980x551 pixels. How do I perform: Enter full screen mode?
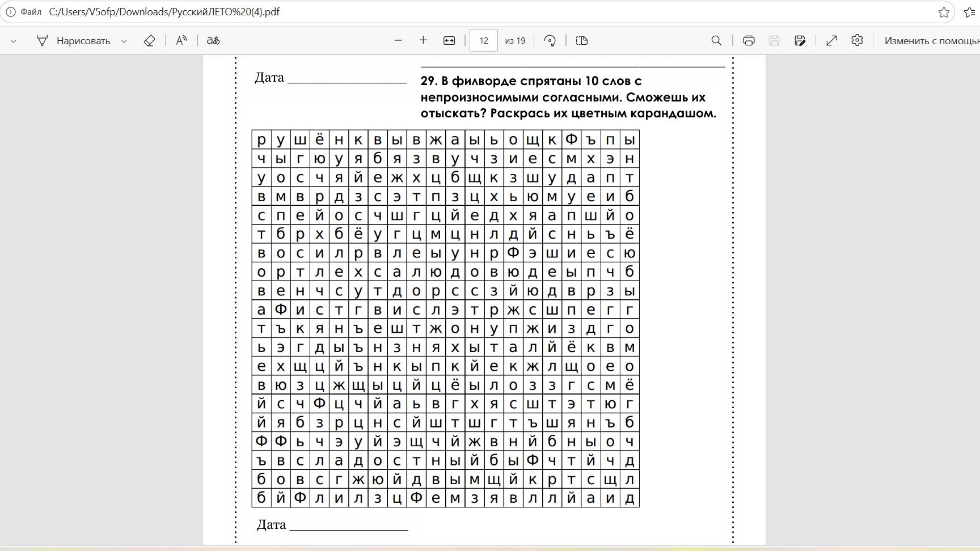(832, 40)
